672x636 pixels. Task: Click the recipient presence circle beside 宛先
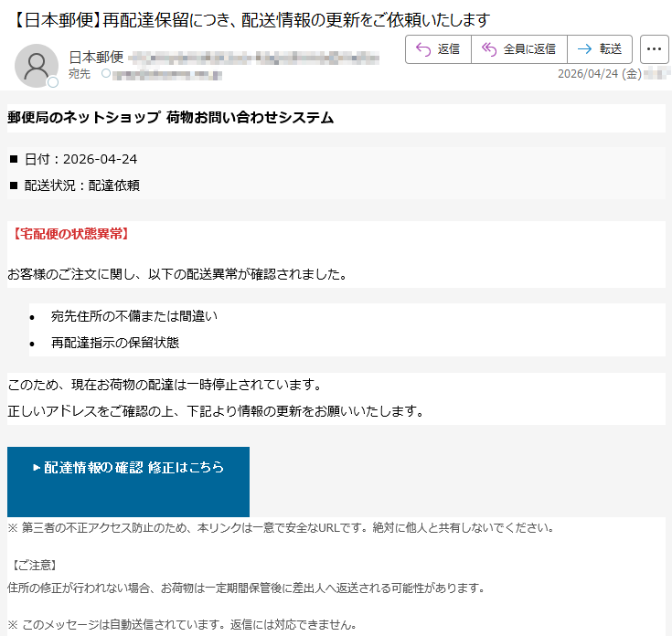point(106,74)
